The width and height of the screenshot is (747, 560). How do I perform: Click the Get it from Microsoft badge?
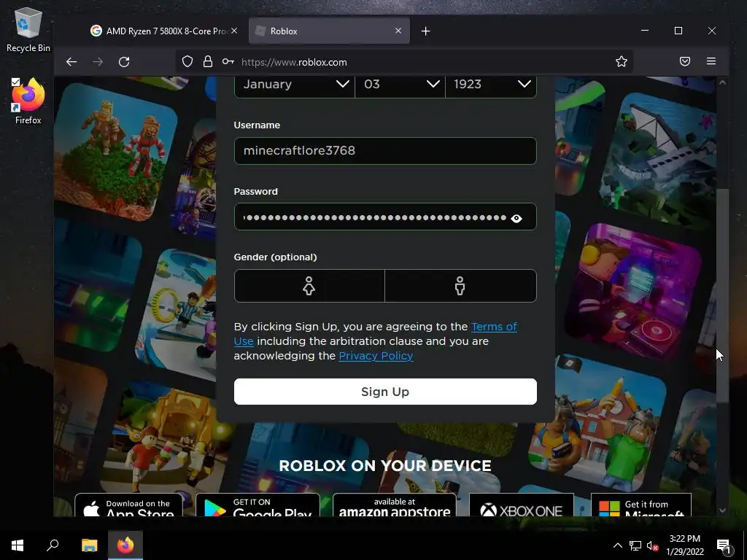click(x=640, y=506)
